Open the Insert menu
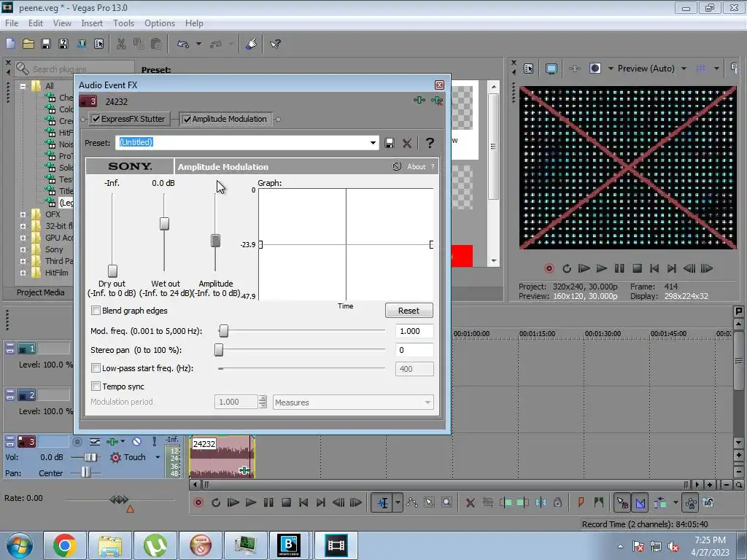The width and height of the screenshot is (747, 560). tap(92, 23)
